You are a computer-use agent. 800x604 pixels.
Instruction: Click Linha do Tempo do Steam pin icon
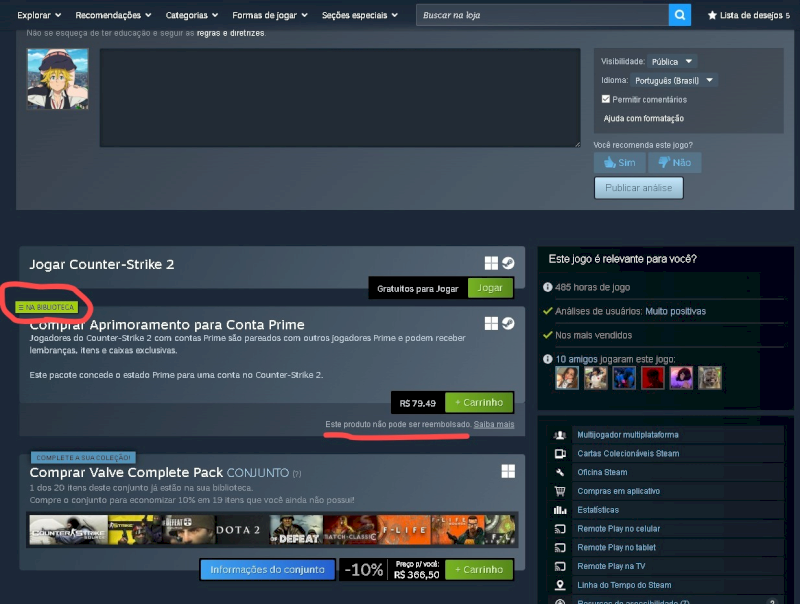(560, 585)
